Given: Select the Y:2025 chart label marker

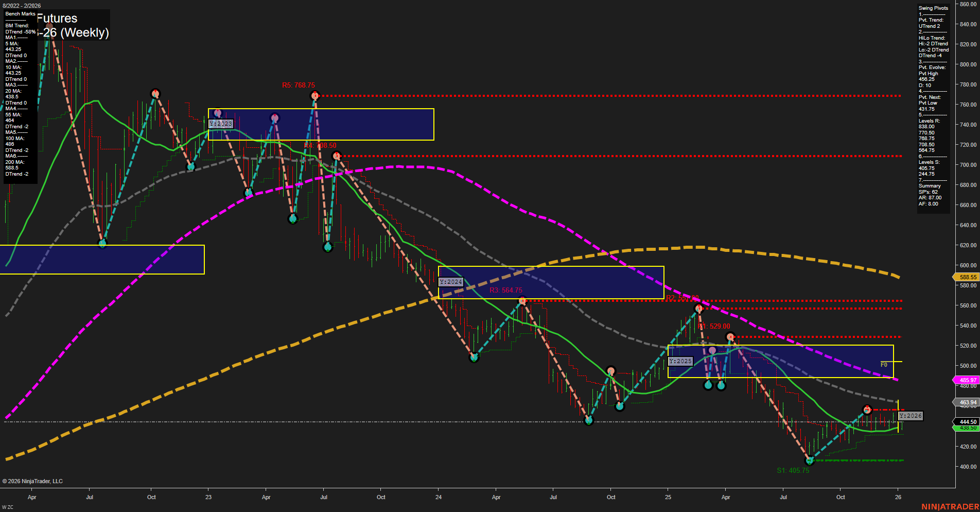Looking at the screenshot, I should (x=680, y=361).
